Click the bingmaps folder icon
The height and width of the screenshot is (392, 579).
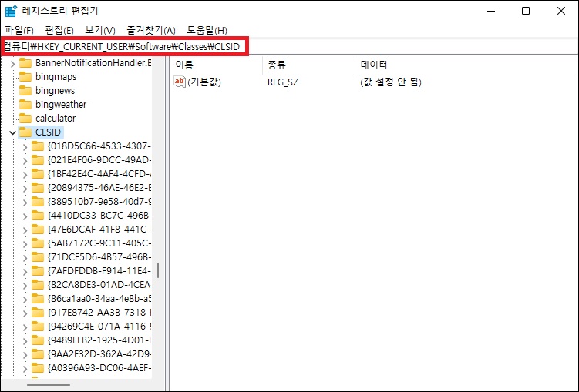pos(25,77)
